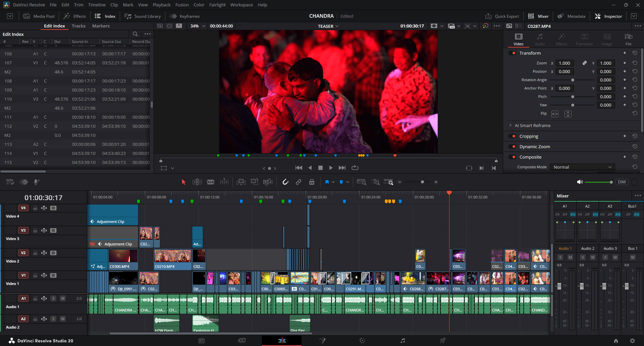Open the Workspace menu
Viewport: 644px width, 346px height.
tap(241, 5)
